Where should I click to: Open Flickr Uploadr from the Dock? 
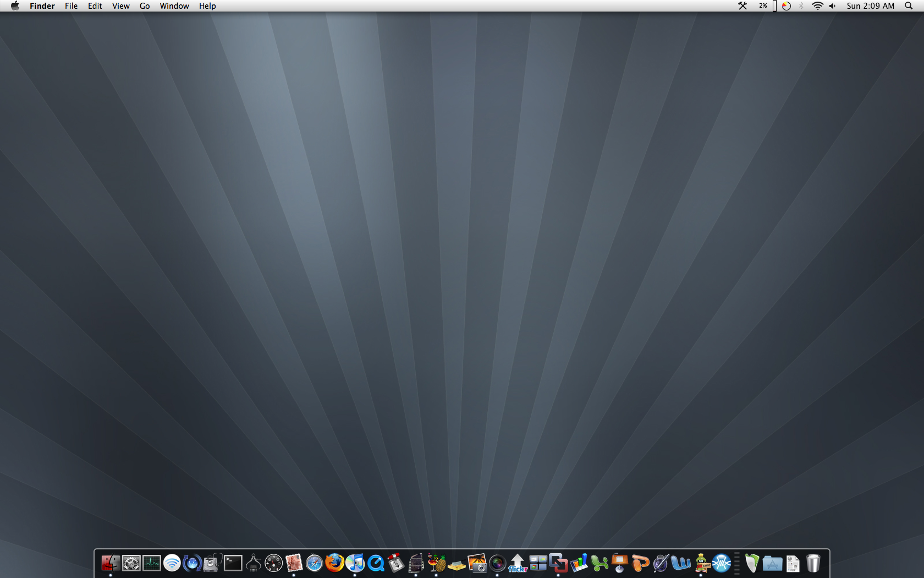[x=518, y=563]
